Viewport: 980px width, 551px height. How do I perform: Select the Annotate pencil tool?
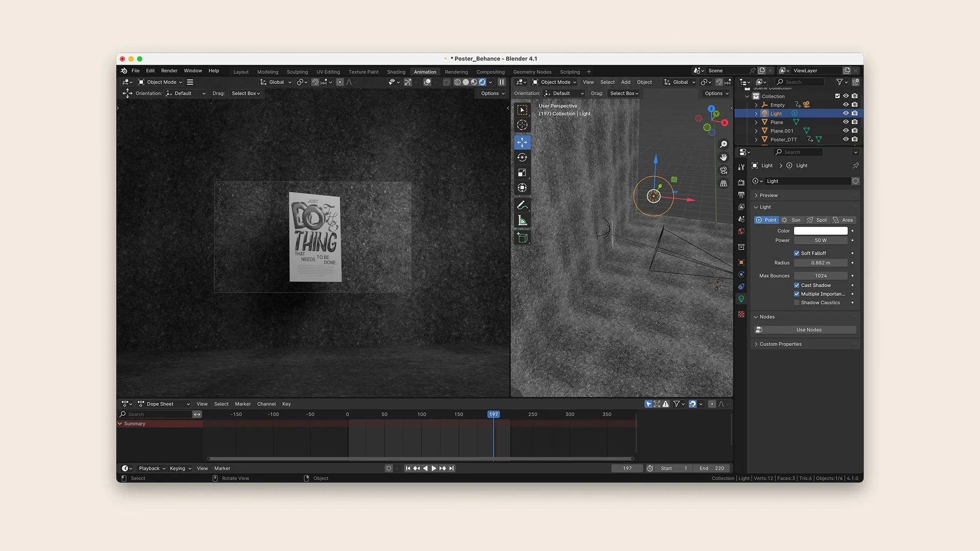[x=522, y=205]
